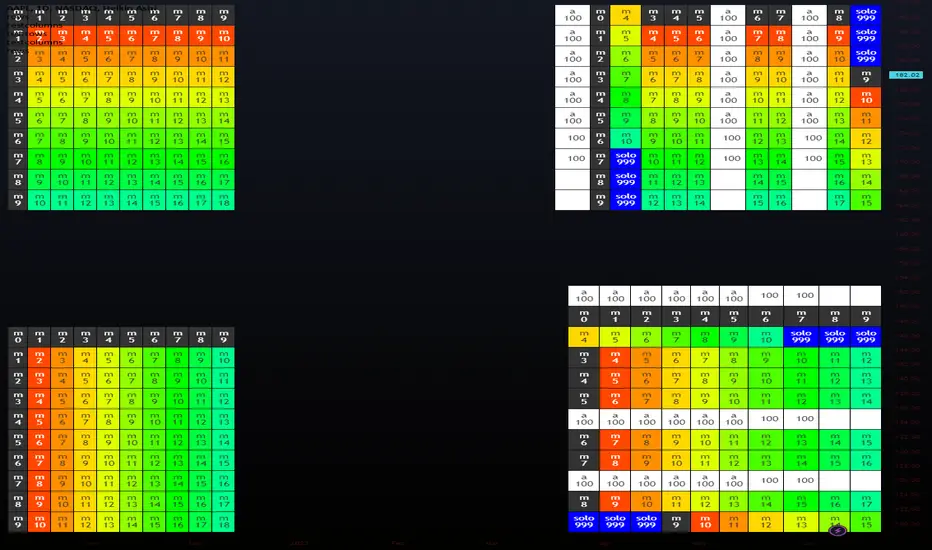Click "solo 999" in row m 2, upper-right table
This screenshot has height=550, width=932.
coord(866,56)
